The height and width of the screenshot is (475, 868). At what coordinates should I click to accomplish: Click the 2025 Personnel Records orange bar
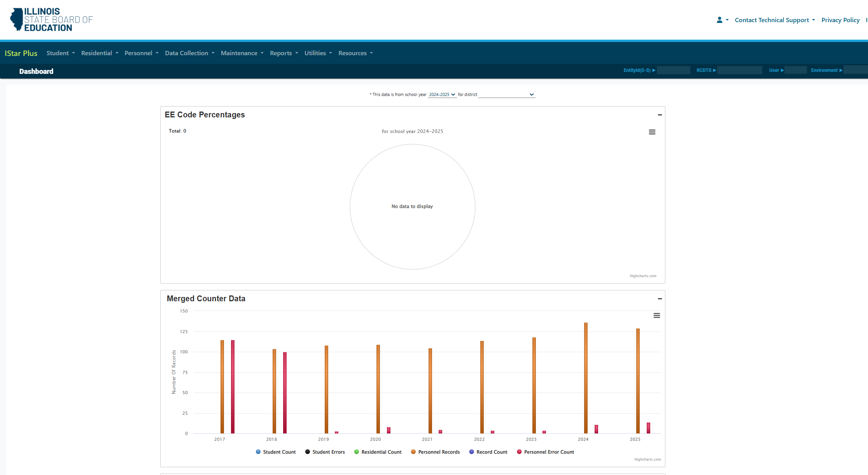[x=638, y=381]
